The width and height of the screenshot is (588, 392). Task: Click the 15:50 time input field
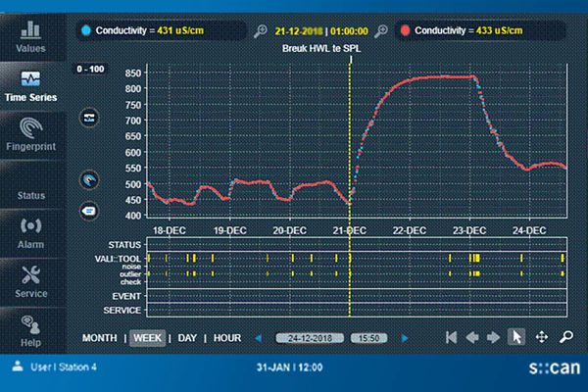[x=369, y=338]
